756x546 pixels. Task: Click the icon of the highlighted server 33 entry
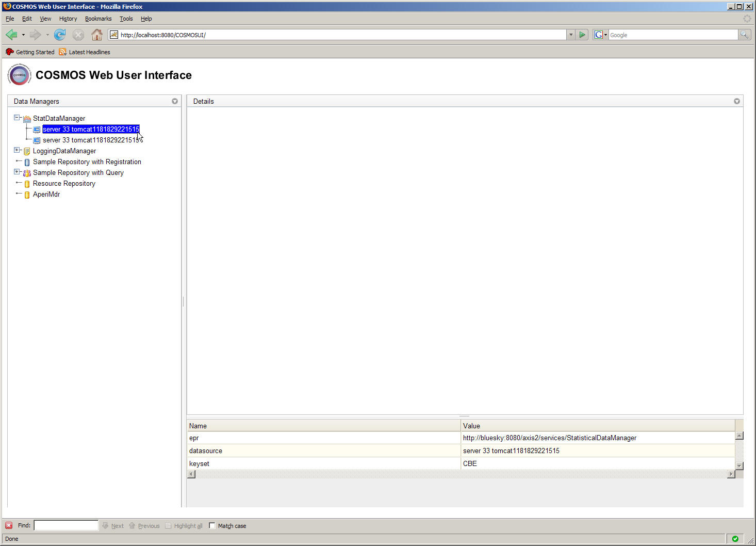click(x=37, y=130)
